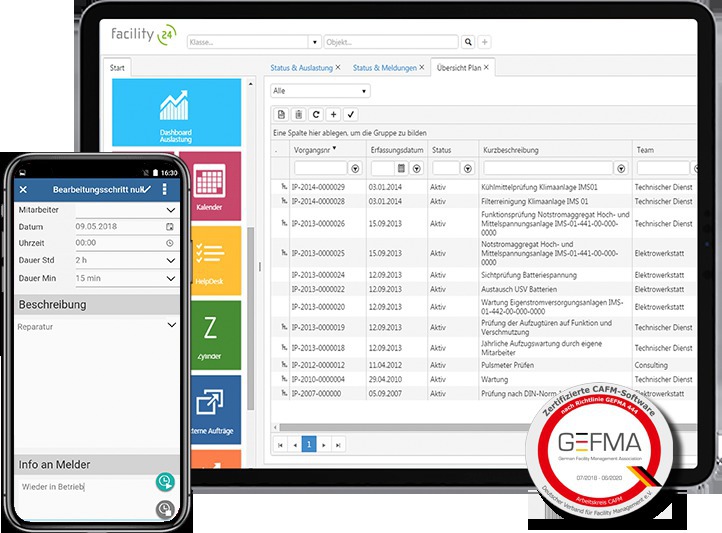Open the Kalender tile
Image resolution: width=722 pixels, height=533 pixels.
click(x=210, y=186)
